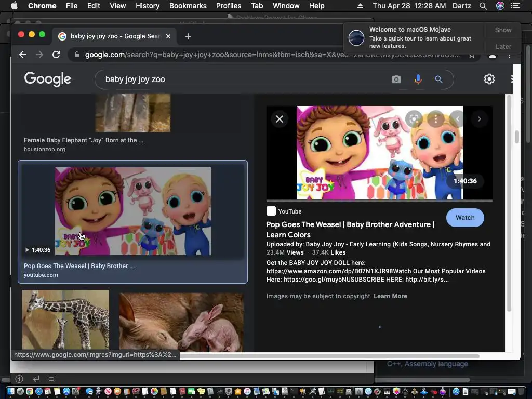
Task: Open the Tab menu
Action: (x=257, y=6)
